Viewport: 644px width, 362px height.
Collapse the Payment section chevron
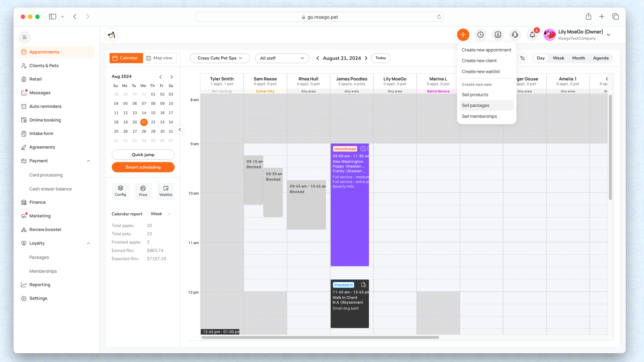tap(89, 161)
